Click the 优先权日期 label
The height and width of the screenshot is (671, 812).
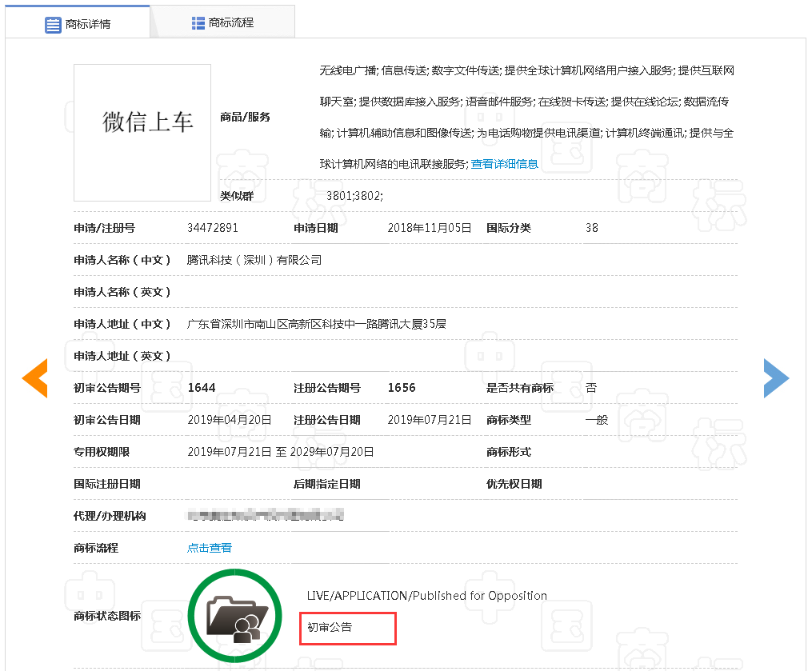(x=514, y=484)
